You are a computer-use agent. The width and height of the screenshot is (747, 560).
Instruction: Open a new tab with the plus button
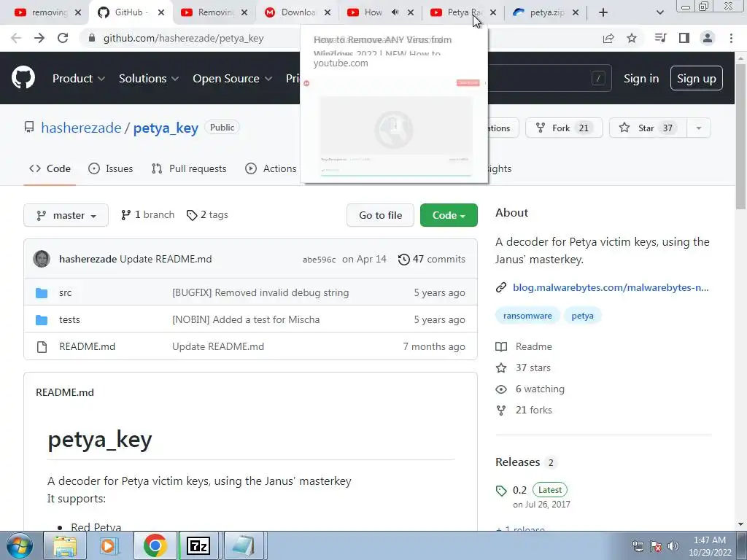click(603, 12)
